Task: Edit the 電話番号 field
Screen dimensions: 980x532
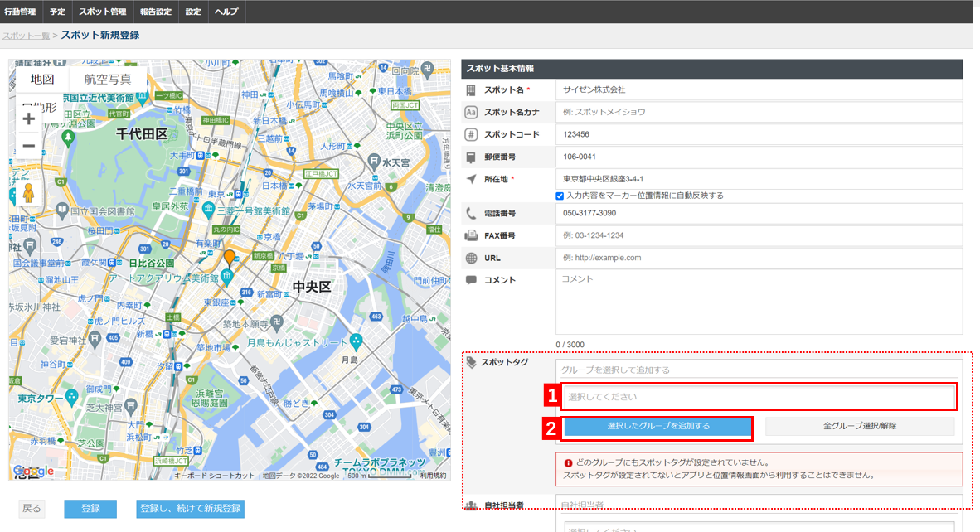Action: point(759,214)
